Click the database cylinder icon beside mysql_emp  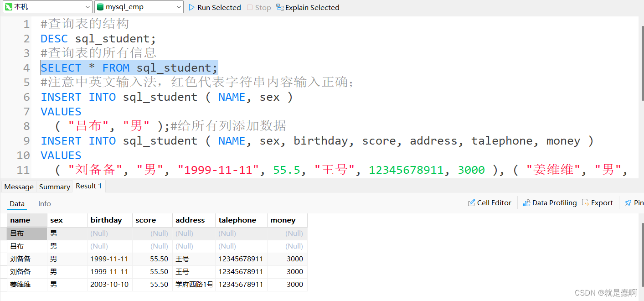tap(100, 6)
